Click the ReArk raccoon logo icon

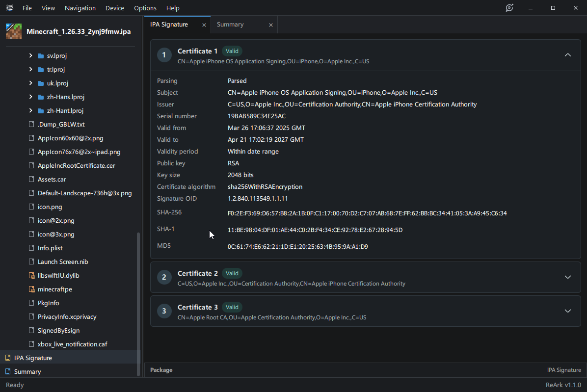tap(10, 8)
